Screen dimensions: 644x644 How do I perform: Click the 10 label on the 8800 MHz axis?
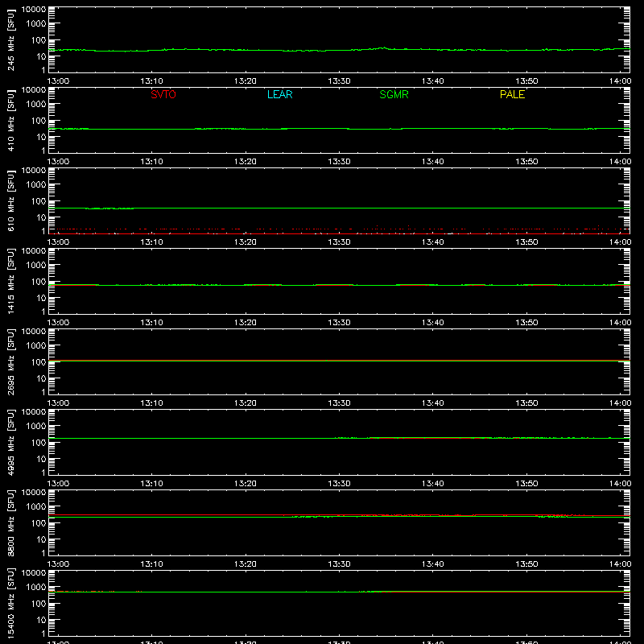41,539
